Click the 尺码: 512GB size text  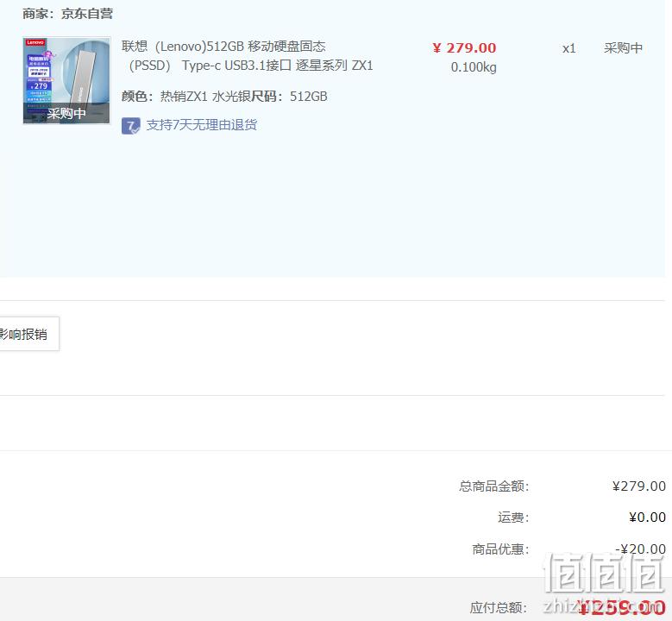coord(289,97)
